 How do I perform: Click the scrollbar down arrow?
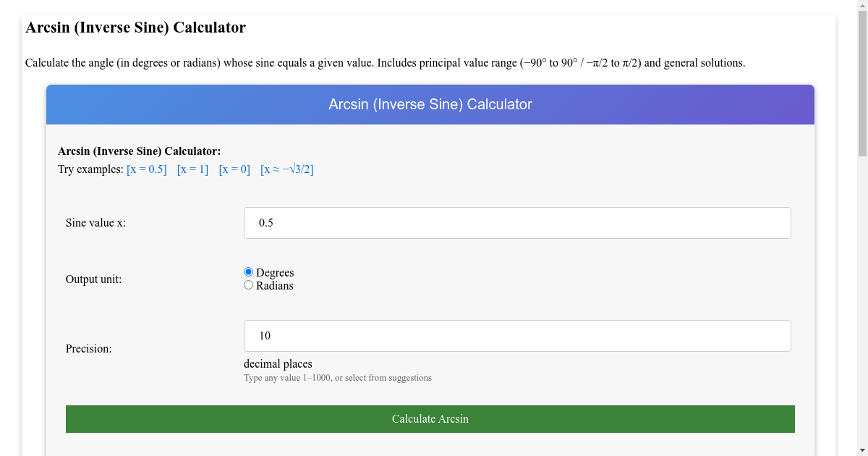pos(861,450)
